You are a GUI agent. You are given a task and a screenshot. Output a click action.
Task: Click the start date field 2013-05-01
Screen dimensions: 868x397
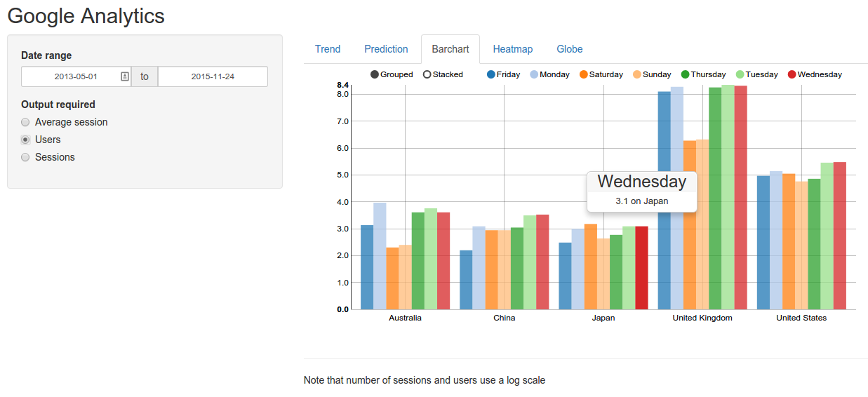(x=76, y=76)
